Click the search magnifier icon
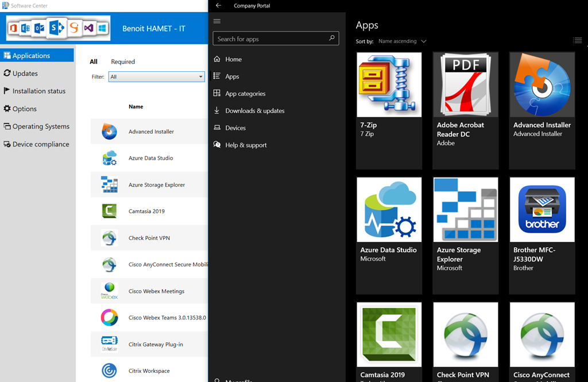The height and width of the screenshot is (382, 588). pos(332,38)
